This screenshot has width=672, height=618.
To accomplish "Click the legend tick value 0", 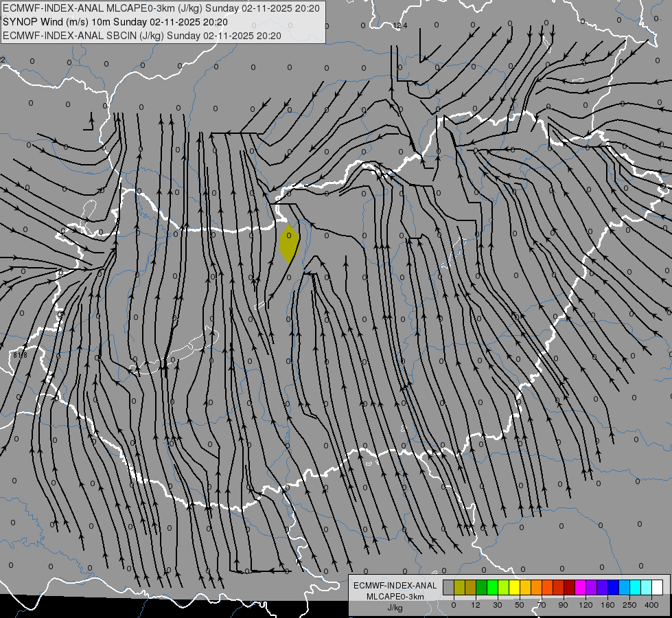I will [x=454, y=605].
